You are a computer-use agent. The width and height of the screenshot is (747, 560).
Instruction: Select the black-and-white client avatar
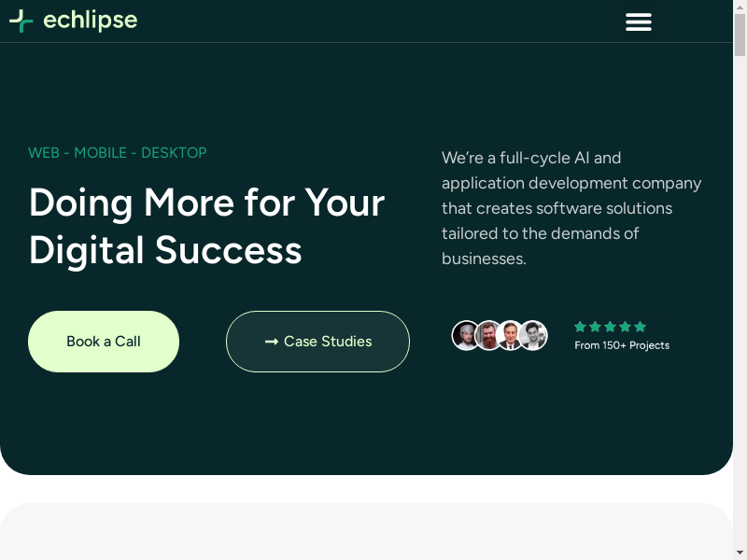(x=533, y=335)
